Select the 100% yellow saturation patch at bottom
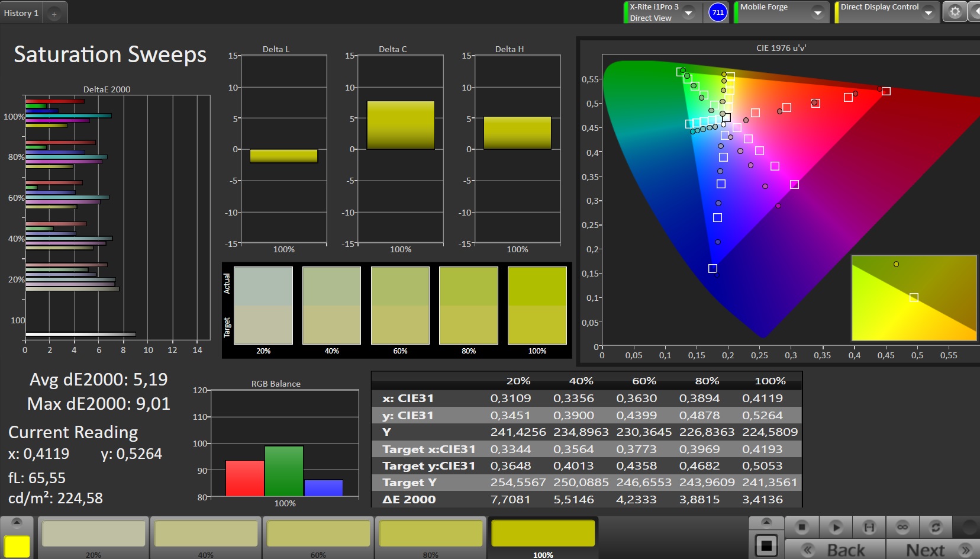The width and height of the screenshot is (980, 559). point(543,535)
